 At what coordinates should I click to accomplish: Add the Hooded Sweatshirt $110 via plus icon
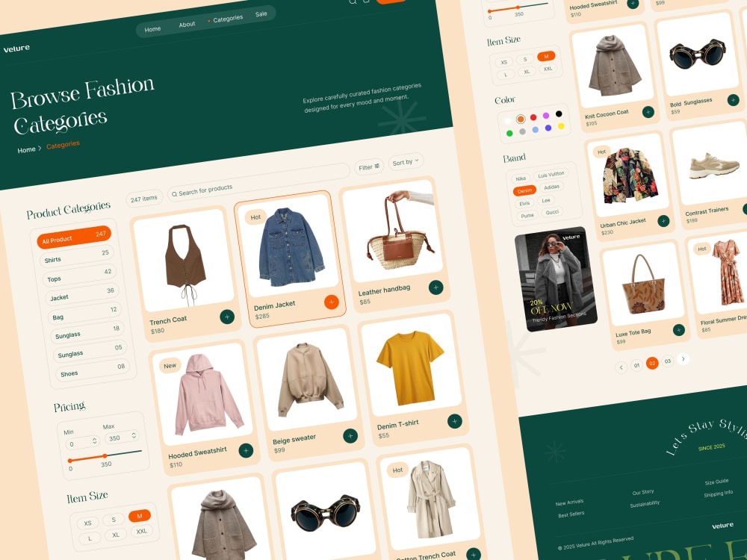(246, 450)
